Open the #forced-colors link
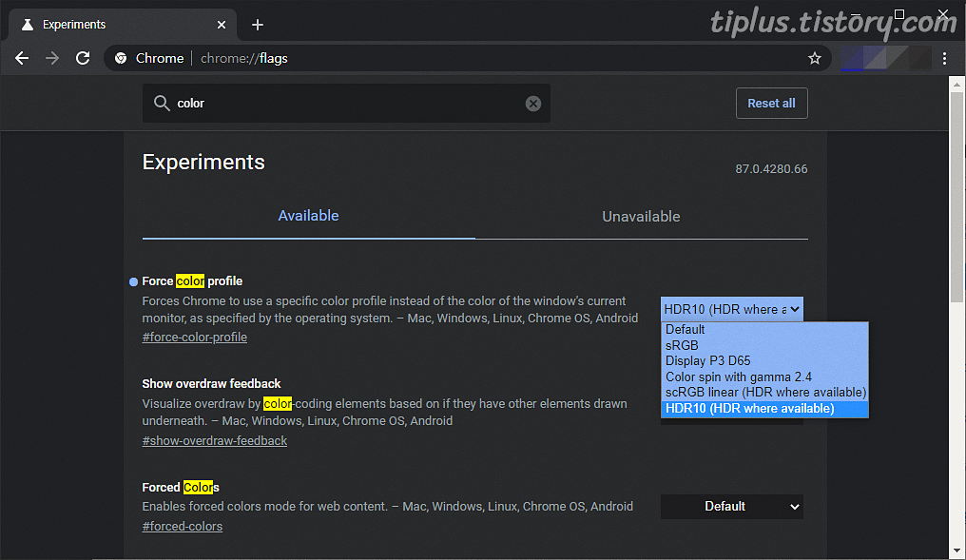Viewport: 966px width, 560px height. (183, 526)
